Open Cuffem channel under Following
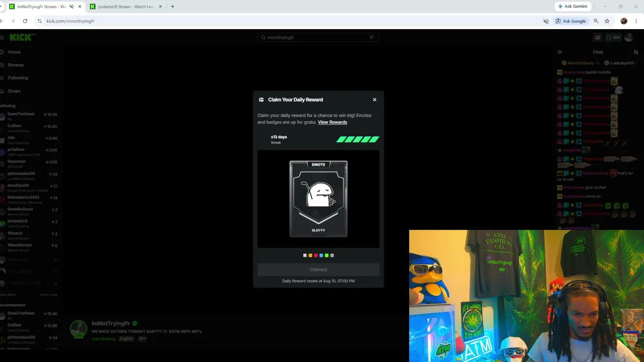The width and height of the screenshot is (644, 362). (x=29, y=128)
